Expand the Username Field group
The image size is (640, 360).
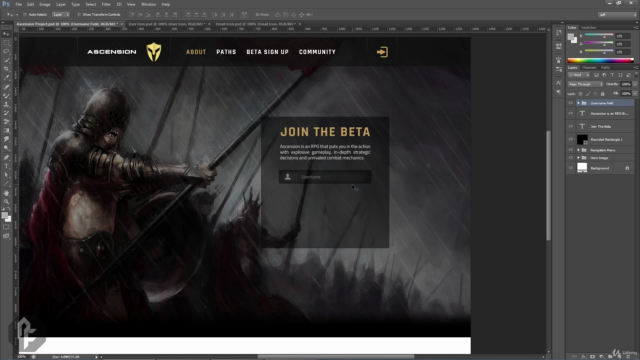(578, 103)
